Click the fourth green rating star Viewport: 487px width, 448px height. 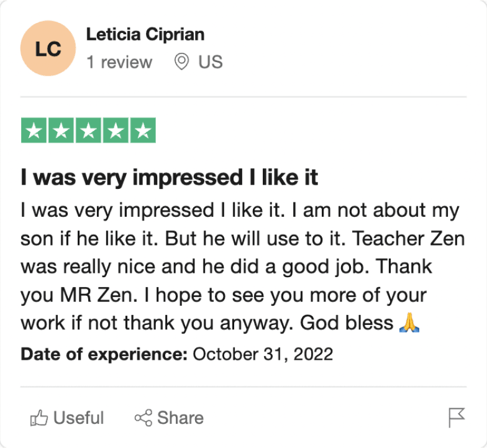click(116, 130)
